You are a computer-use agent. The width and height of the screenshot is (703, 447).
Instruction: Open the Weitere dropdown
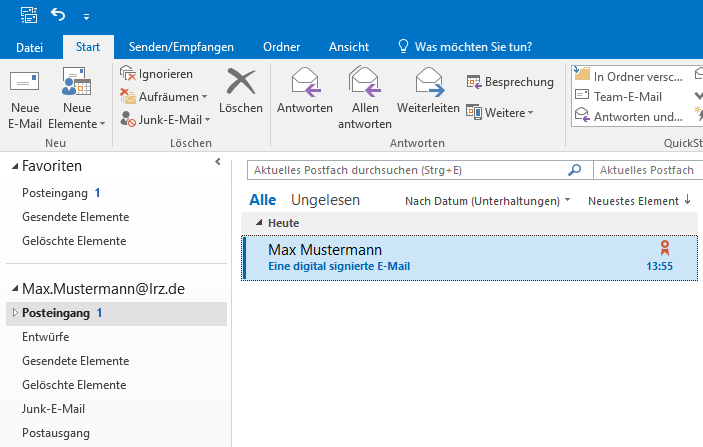(530, 112)
